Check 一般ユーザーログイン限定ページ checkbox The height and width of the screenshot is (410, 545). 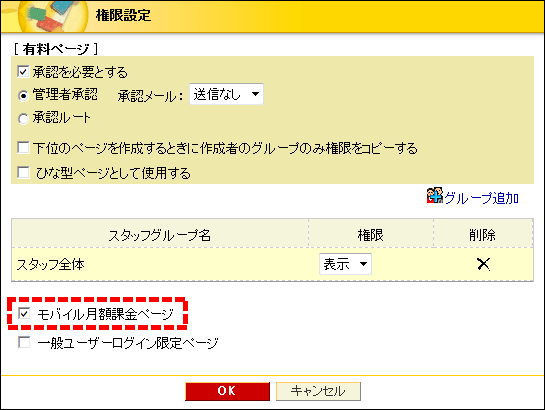[x=24, y=342]
